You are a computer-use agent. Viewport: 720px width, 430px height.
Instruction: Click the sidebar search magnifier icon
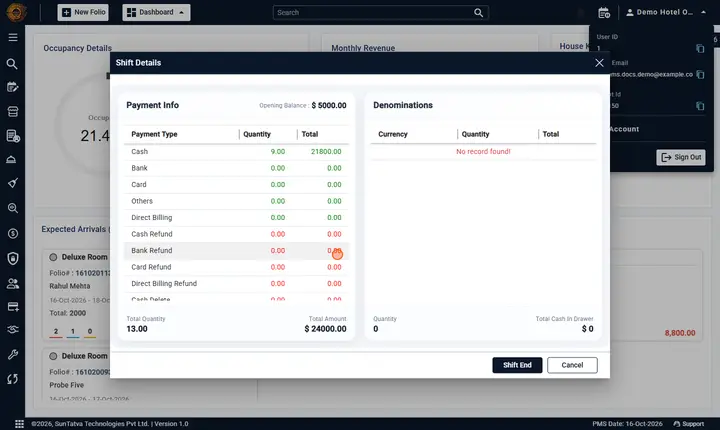(x=12, y=64)
